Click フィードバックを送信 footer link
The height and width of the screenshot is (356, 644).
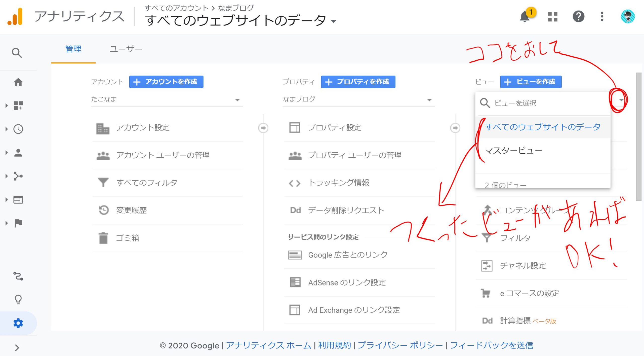[492, 345]
